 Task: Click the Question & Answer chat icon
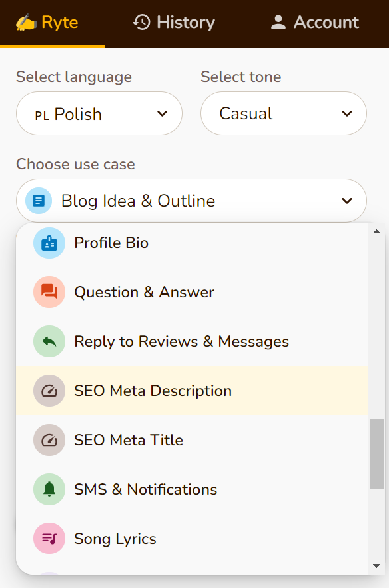point(49,292)
